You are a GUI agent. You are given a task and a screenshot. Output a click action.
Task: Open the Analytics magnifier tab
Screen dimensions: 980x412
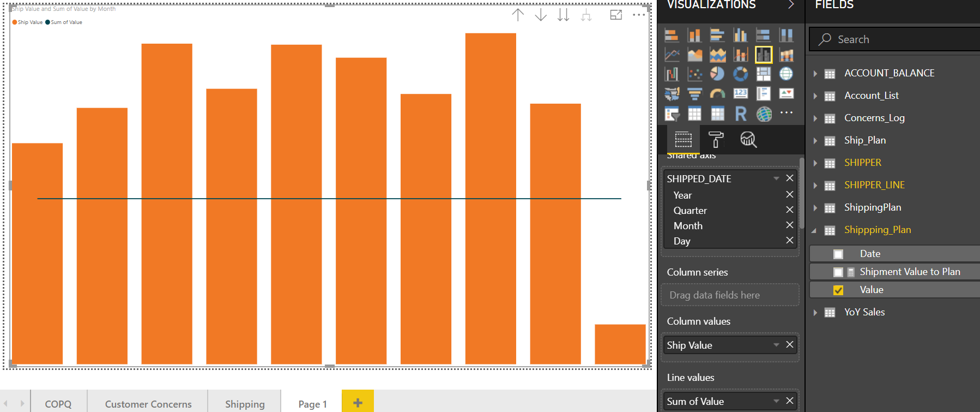tap(748, 140)
